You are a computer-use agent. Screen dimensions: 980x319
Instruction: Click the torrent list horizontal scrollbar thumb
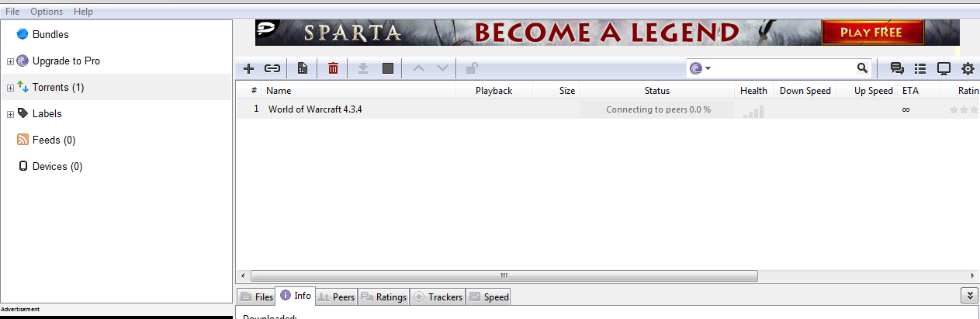point(504,276)
